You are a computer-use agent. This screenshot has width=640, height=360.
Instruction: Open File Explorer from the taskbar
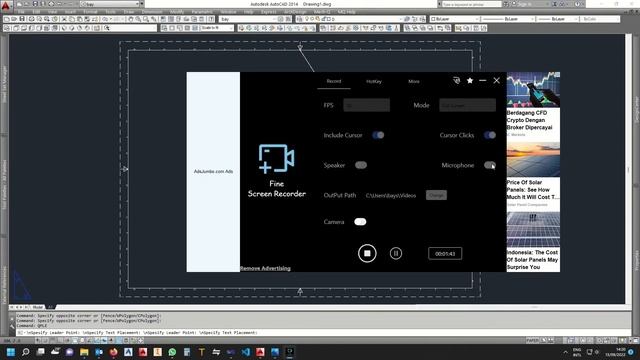pos(84,352)
